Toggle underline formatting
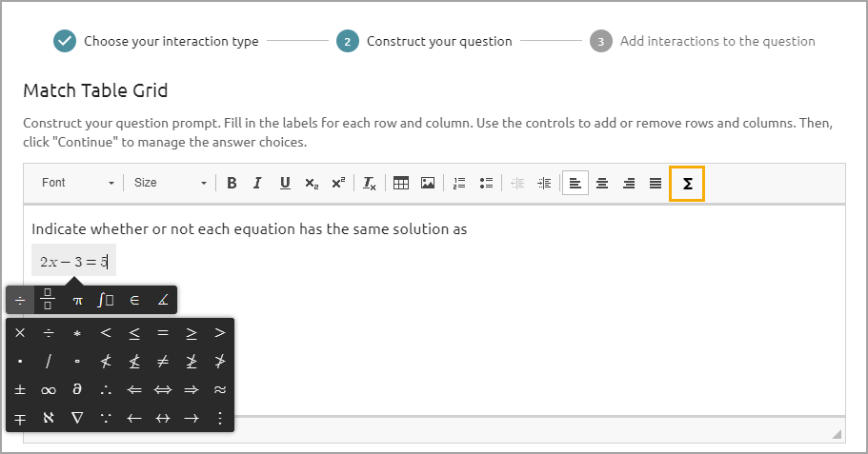Viewport: 868px width, 454px height. coord(285,183)
